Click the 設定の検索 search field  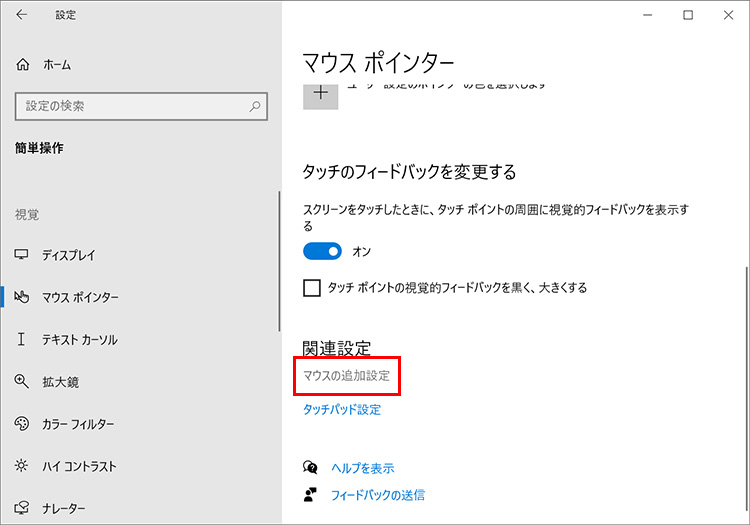pyautogui.click(x=130, y=106)
